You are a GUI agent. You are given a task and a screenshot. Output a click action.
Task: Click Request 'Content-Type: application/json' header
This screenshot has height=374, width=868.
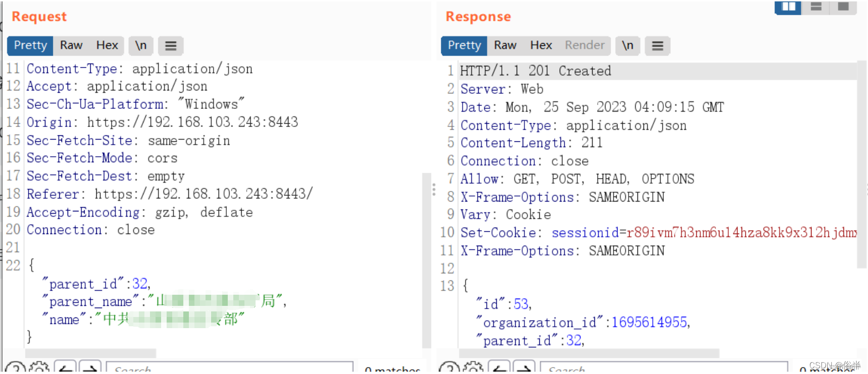(x=139, y=69)
